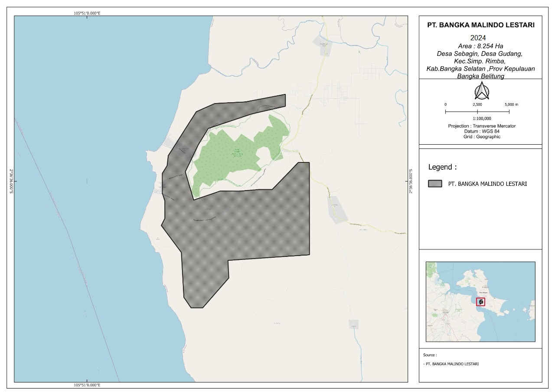Click the text Area : 8.254 Ha
555x392 pixels.
point(480,46)
